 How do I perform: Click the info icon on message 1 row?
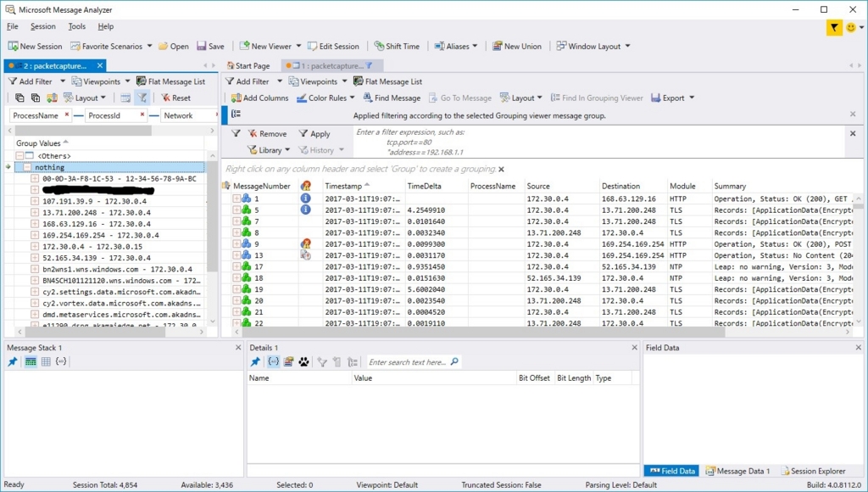point(305,198)
